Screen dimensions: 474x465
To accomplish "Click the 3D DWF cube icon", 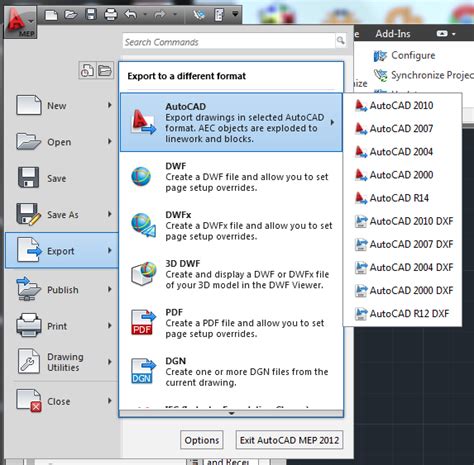I will click(x=144, y=273).
